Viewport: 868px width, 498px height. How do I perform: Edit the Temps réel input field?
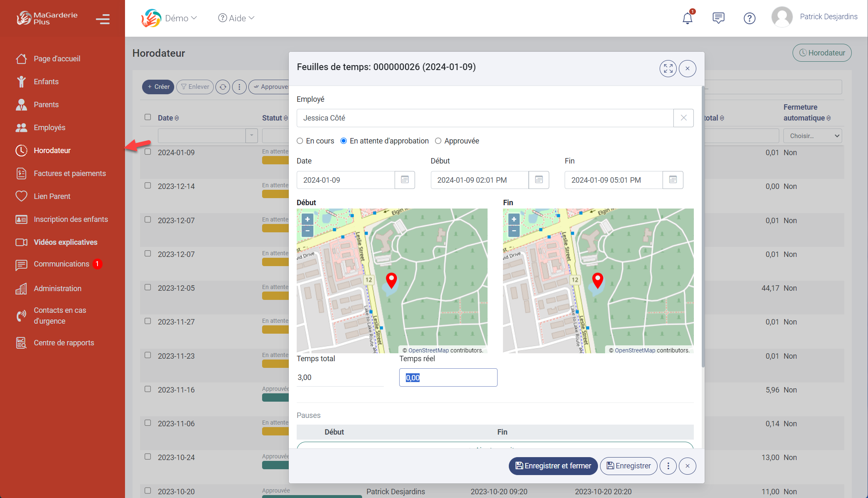pos(448,377)
